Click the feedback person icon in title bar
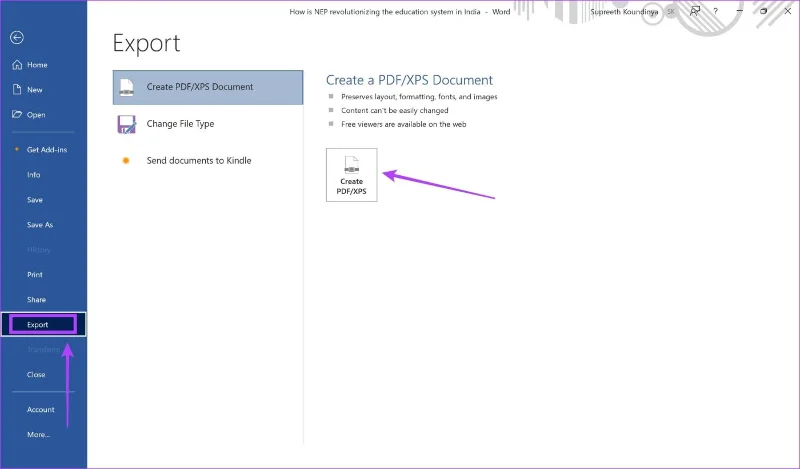 click(x=694, y=11)
